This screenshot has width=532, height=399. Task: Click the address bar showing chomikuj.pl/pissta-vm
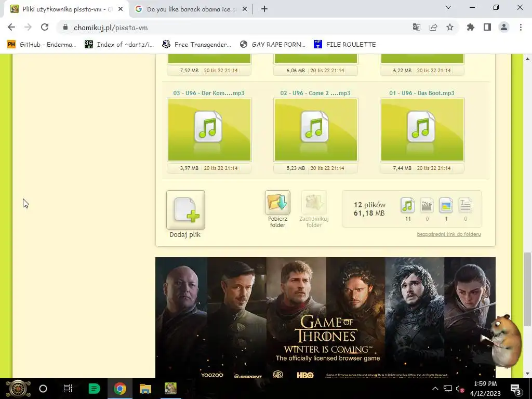coord(234,28)
